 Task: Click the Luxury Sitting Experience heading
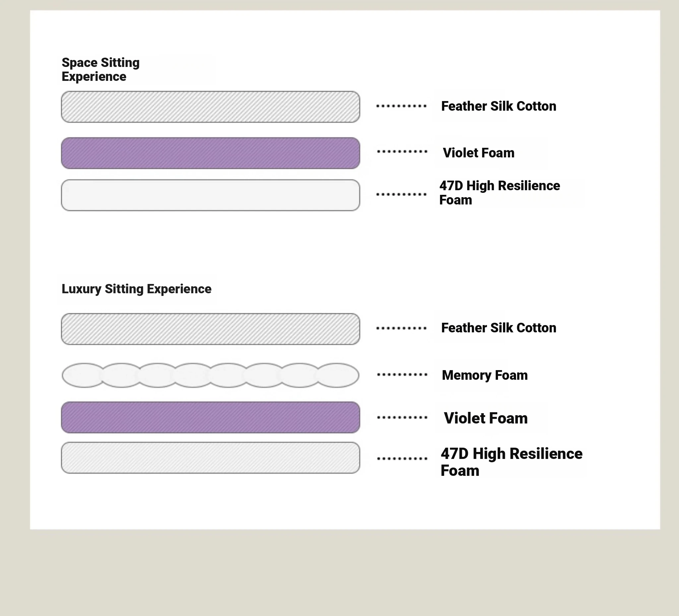coord(136,289)
